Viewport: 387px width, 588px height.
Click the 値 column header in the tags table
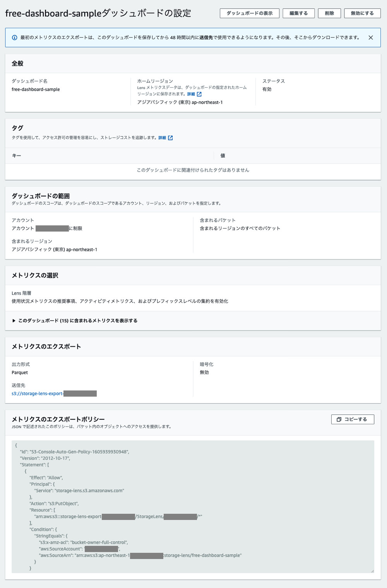pyautogui.click(x=223, y=156)
